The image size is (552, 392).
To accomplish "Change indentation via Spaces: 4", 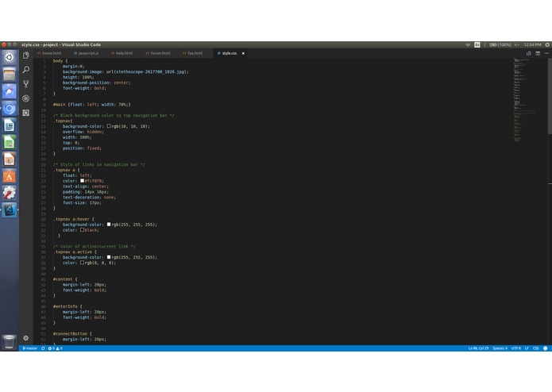I will click(x=500, y=348).
